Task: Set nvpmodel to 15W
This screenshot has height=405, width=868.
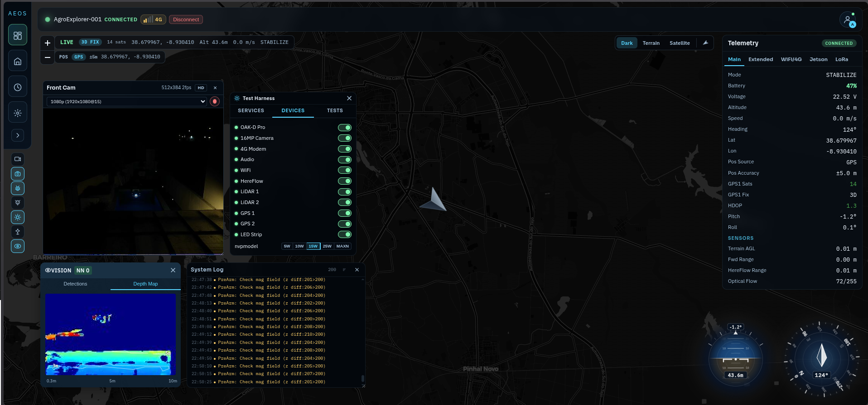Action: (313, 246)
